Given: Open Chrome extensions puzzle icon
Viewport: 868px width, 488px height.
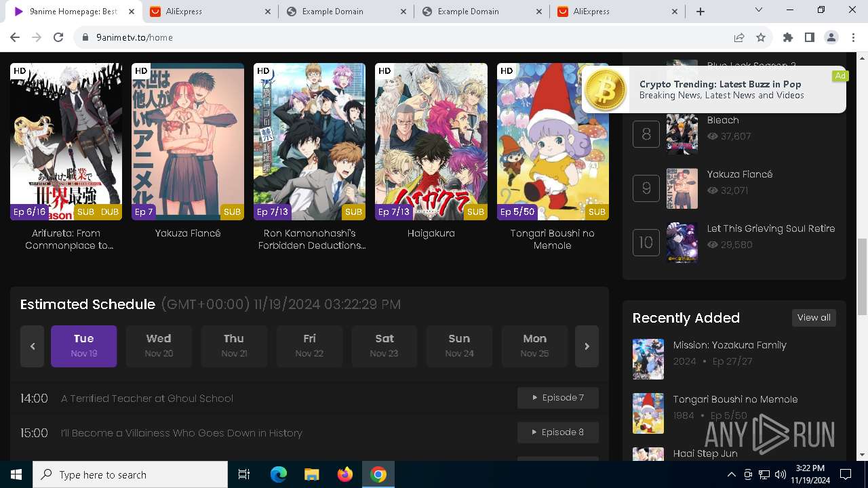Looking at the screenshot, I should (x=788, y=37).
